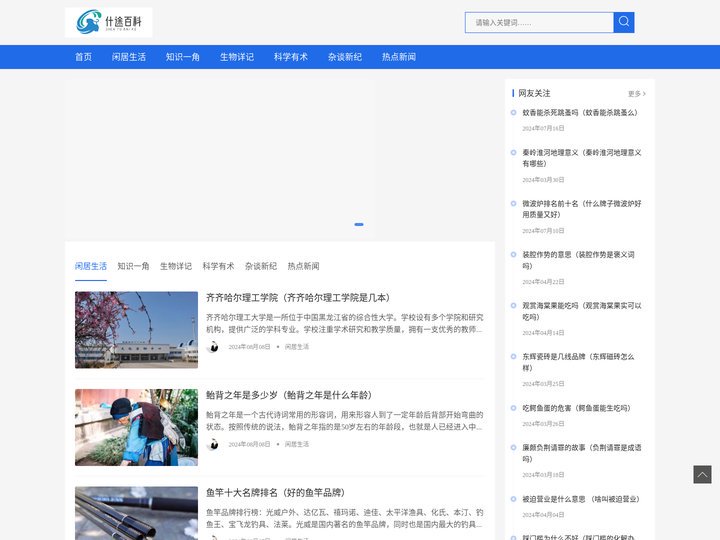Open sidebar item 观赏海棠果能吃吗
This screenshot has width=720, height=540.
[581, 311]
